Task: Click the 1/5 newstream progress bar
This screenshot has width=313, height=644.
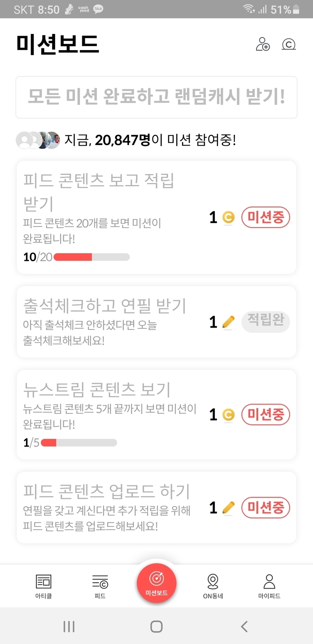Action: [x=79, y=442]
